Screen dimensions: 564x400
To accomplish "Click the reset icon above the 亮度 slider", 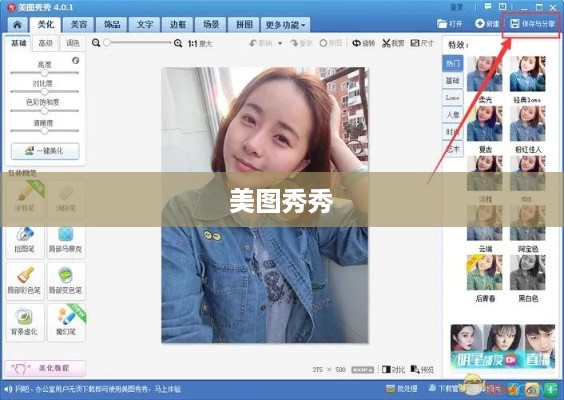I will coord(76,60).
